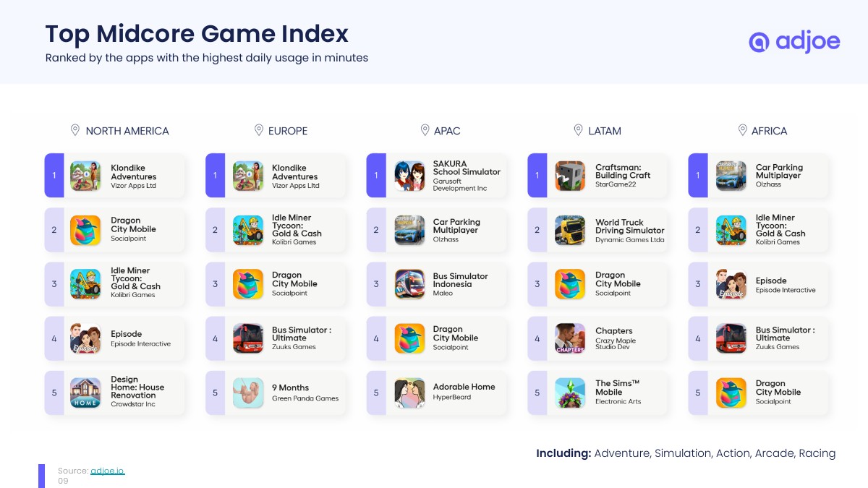
Task: Click the SAKURA School Simulator app icon
Action: (409, 176)
